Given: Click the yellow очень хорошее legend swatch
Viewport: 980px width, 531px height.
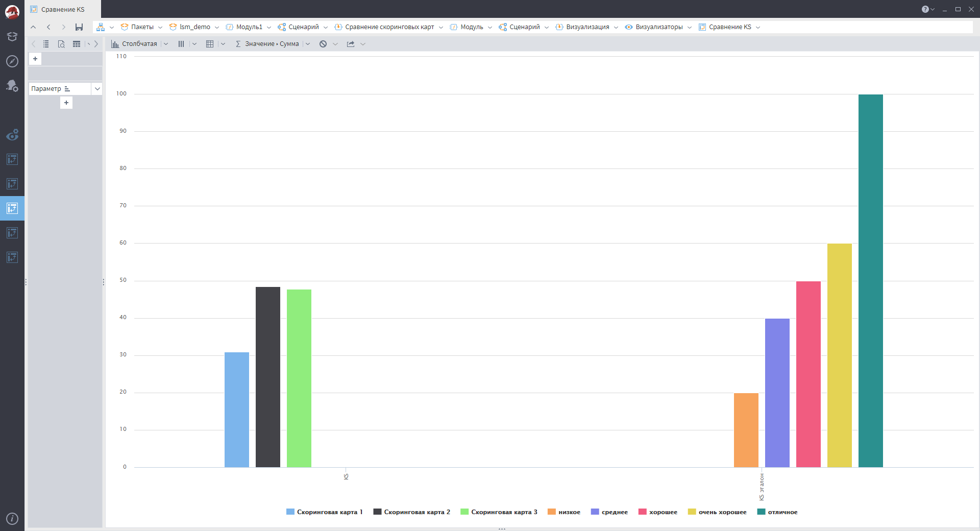Looking at the screenshot, I should click(x=692, y=512).
